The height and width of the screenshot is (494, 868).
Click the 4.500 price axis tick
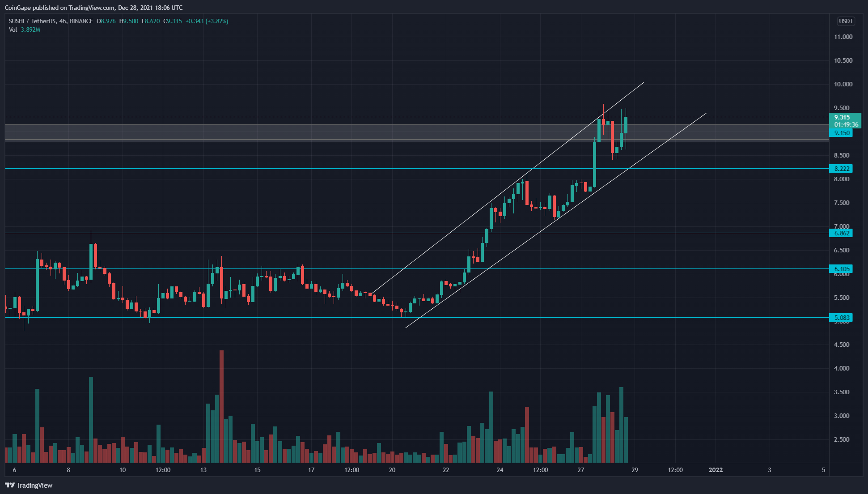coord(842,345)
